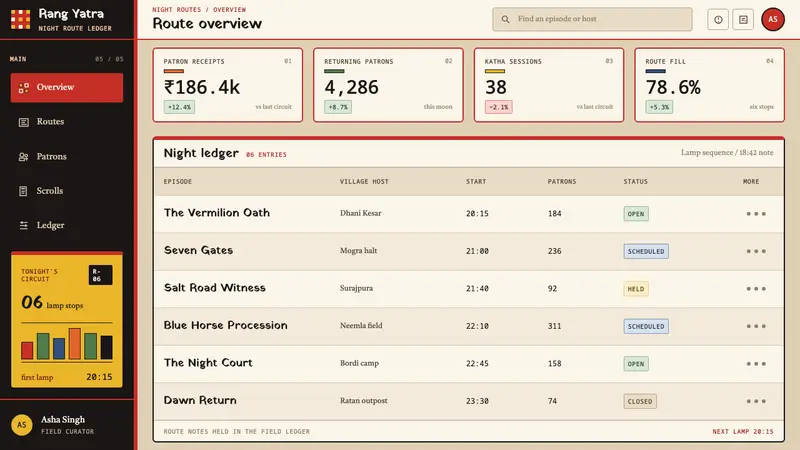
Task: Click the +5.3% change badge
Action: tap(659, 107)
